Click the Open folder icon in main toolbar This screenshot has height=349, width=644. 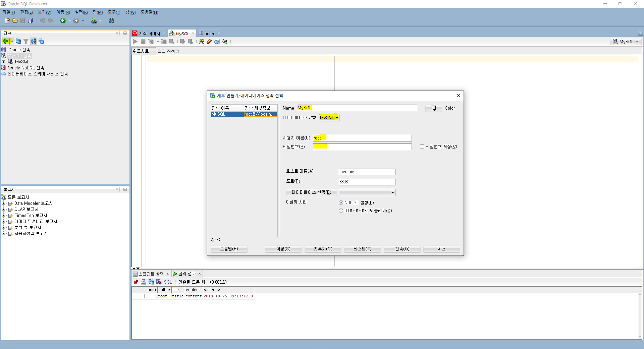coord(15,21)
